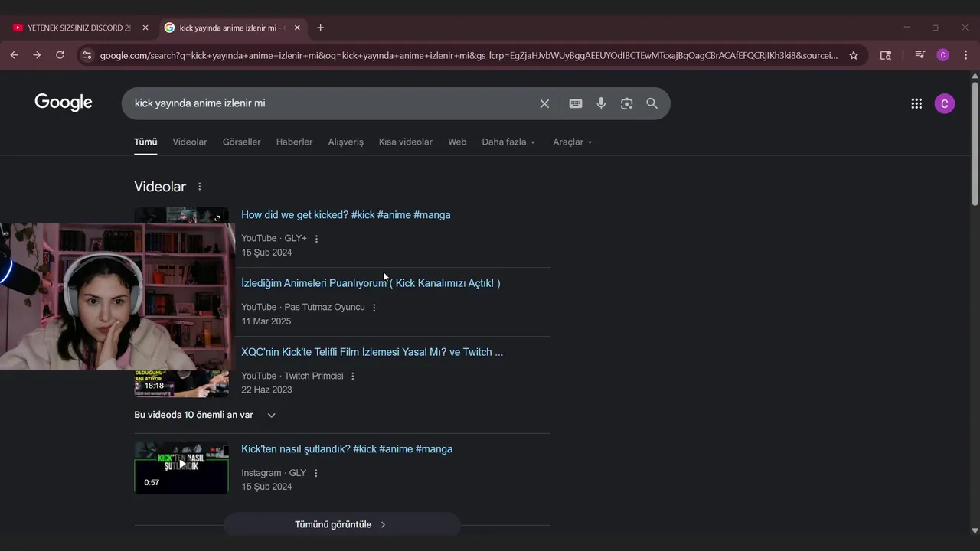Bookmark this page with the star icon

point(854,55)
